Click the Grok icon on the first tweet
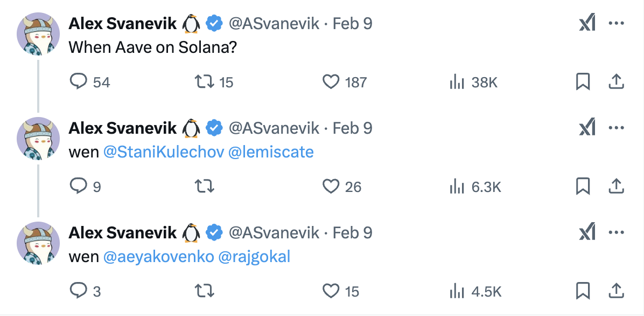This screenshot has width=644, height=316. 587,23
